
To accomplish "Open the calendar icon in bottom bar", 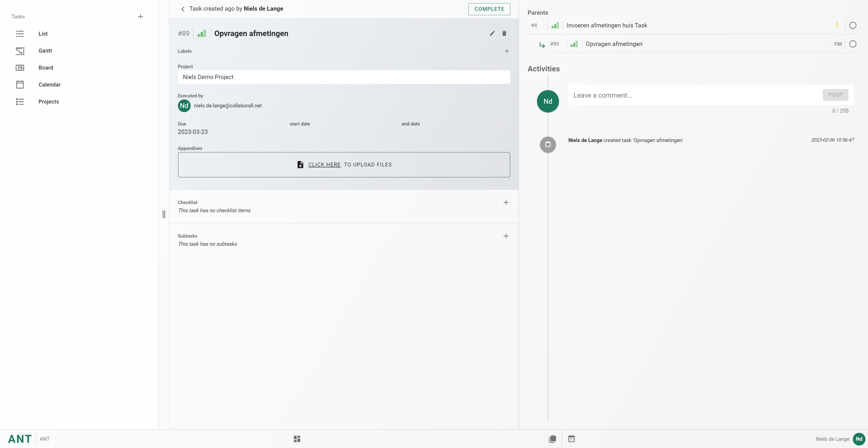I will [571, 438].
